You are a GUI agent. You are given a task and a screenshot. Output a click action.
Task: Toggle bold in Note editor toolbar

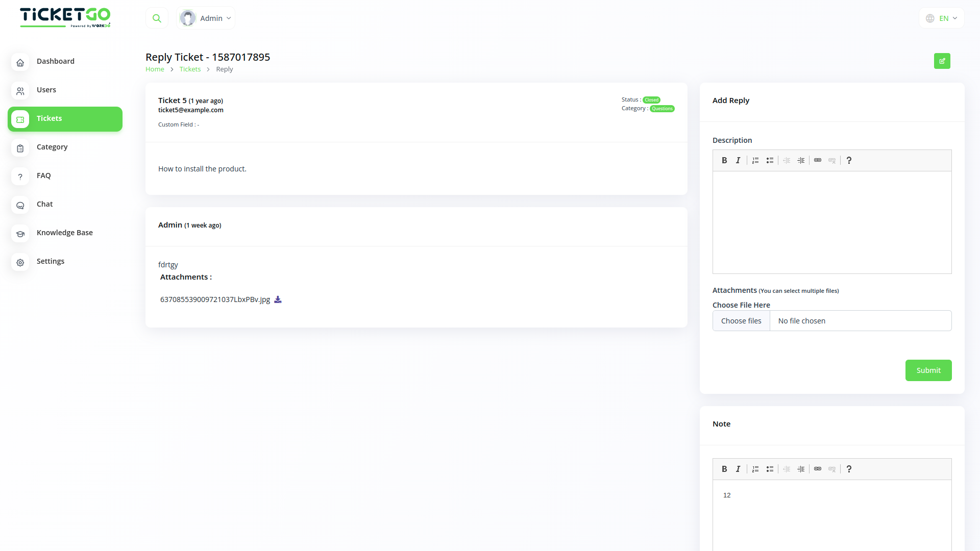[x=724, y=469]
